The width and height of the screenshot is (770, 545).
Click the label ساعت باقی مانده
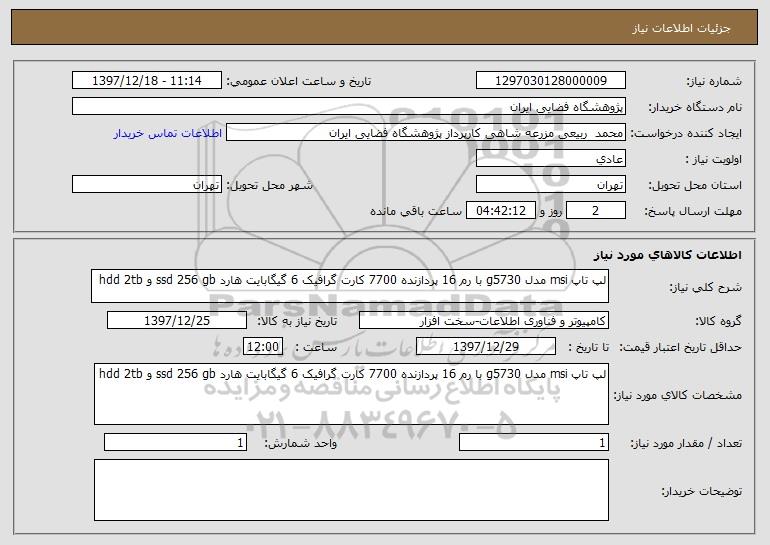pyautogui.click(x=416, y=211)
